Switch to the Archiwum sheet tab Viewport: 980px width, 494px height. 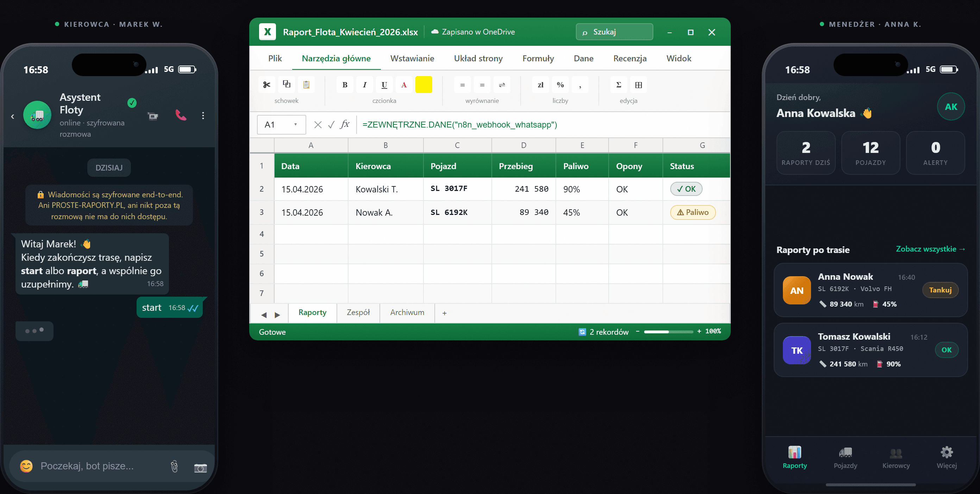407,313
